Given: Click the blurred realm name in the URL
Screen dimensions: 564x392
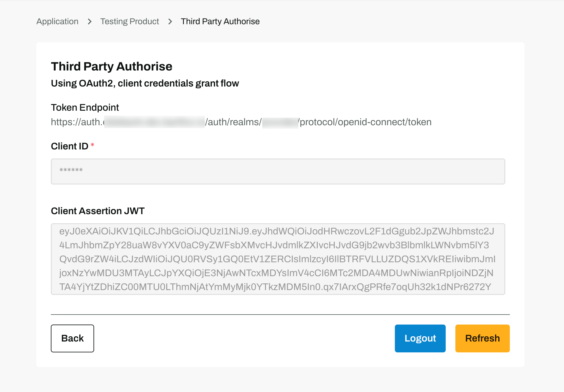Looking at the screenshot, I should (280, 122).
